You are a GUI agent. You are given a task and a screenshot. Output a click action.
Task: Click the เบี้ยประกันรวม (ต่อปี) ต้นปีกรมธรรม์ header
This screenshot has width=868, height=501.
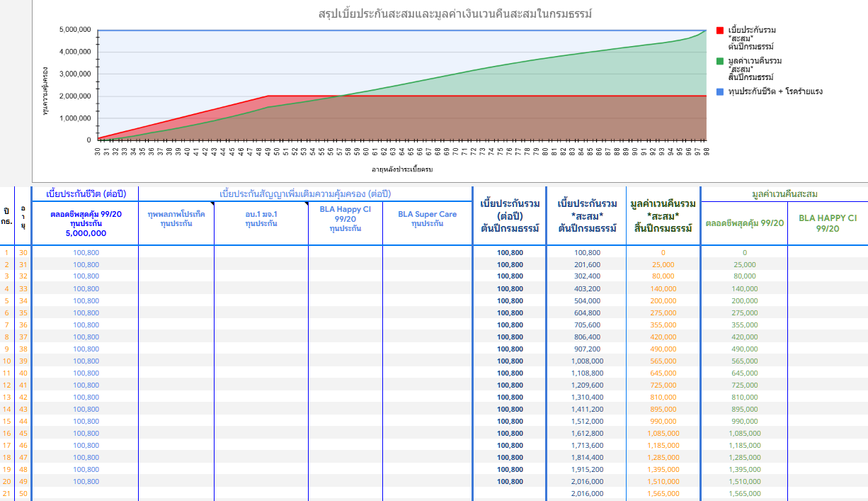click(509, 215)
